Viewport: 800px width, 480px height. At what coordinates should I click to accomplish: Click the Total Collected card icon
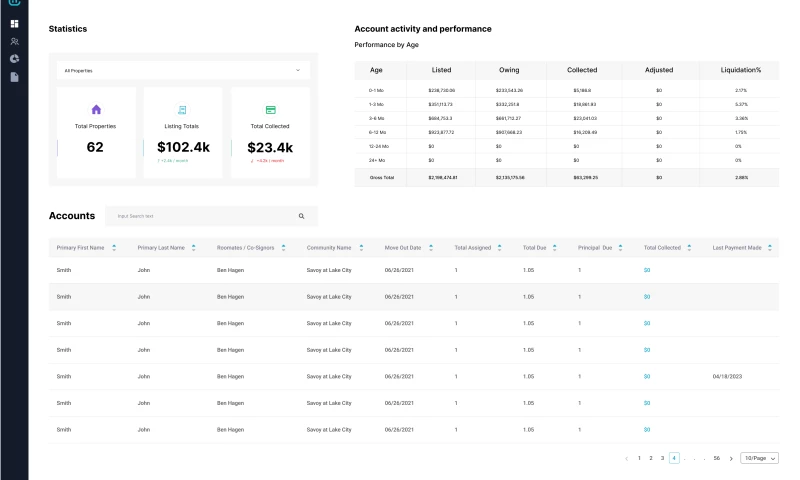point(270,109)
